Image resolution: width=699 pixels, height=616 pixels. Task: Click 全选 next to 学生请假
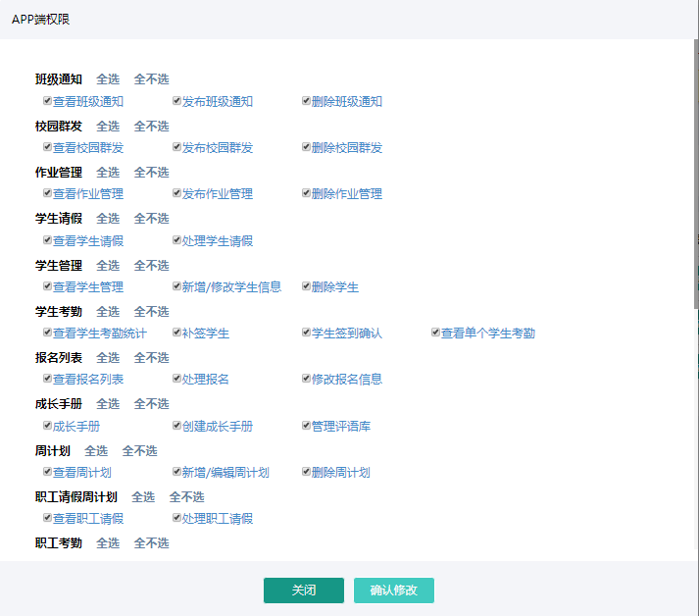pos(108,219)
